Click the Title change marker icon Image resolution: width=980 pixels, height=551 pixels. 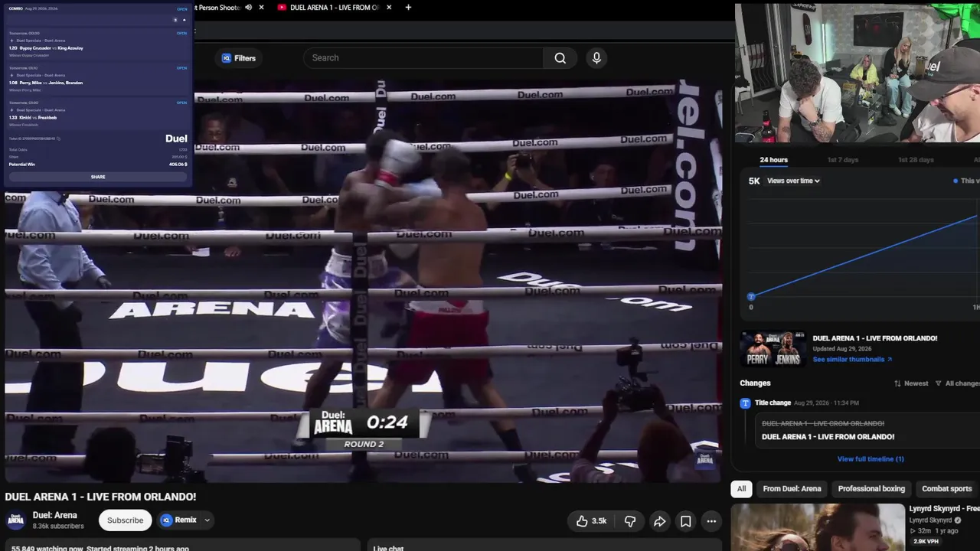pos(745,403)
